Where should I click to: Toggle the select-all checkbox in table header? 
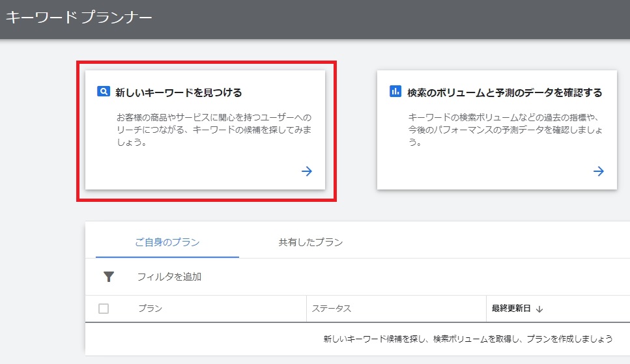point(104,309)
